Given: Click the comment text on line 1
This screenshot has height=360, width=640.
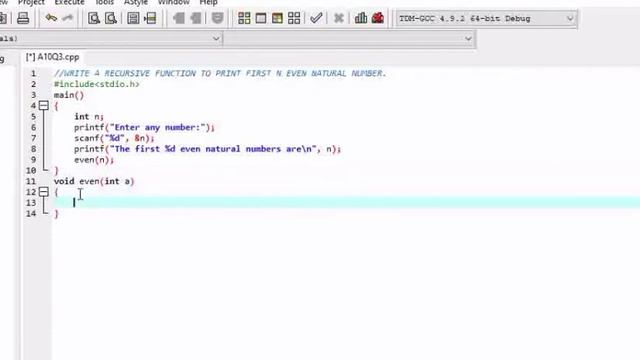Looking at the screenshot, I should [x=220, y=73].
